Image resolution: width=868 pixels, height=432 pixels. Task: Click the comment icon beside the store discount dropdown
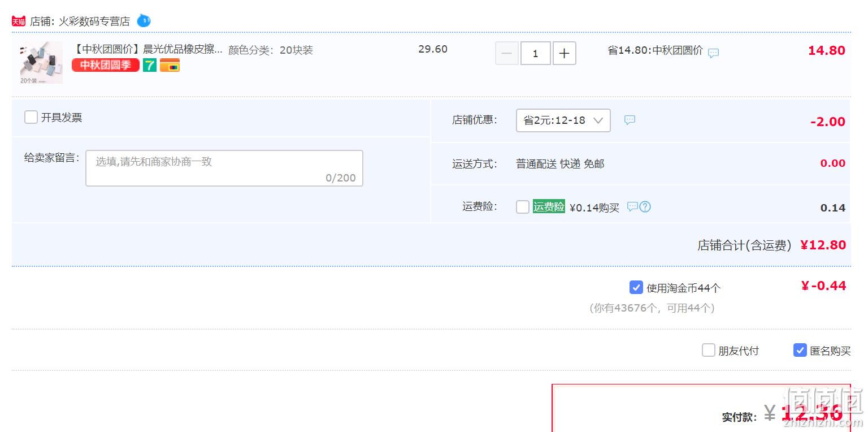pyautogui.click(x=630, y=120)
